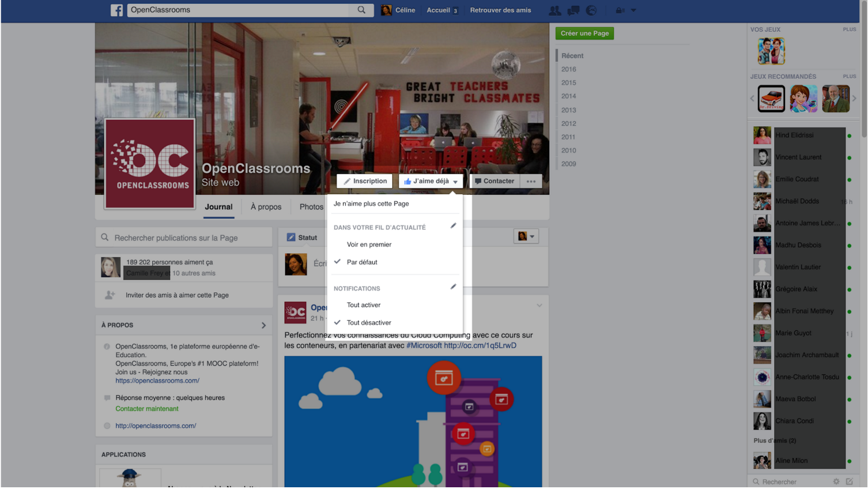Open the post audience selector dropdown

coord(526,236)
